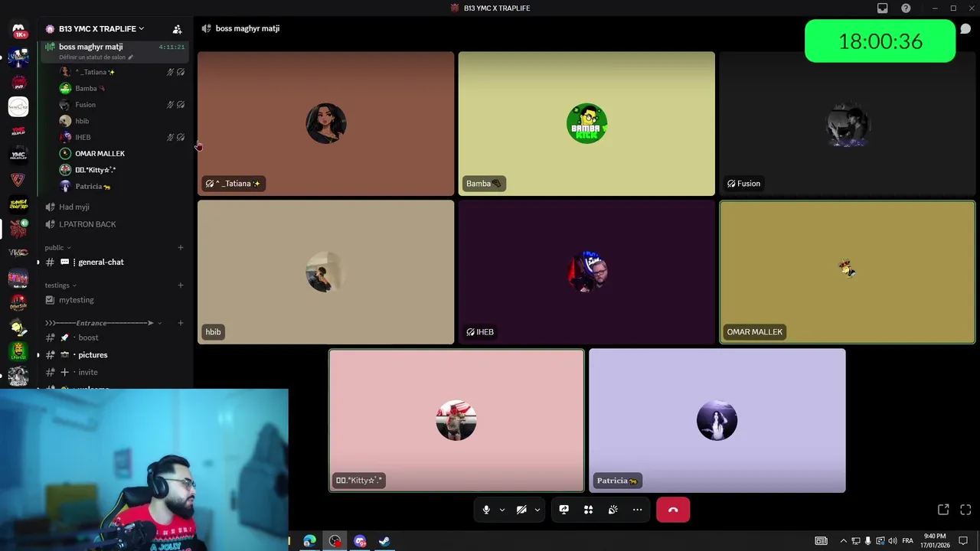Click Patricia in the voice member list

(122, 186)
